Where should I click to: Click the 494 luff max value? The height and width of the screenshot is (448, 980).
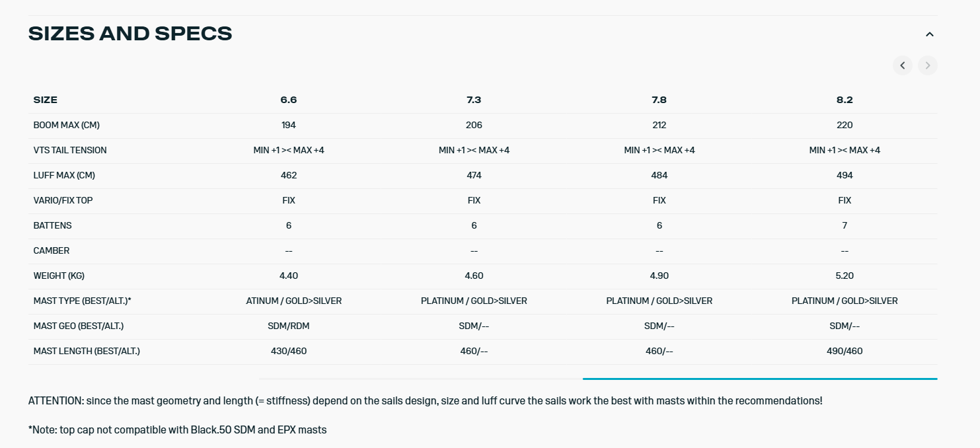845,175
